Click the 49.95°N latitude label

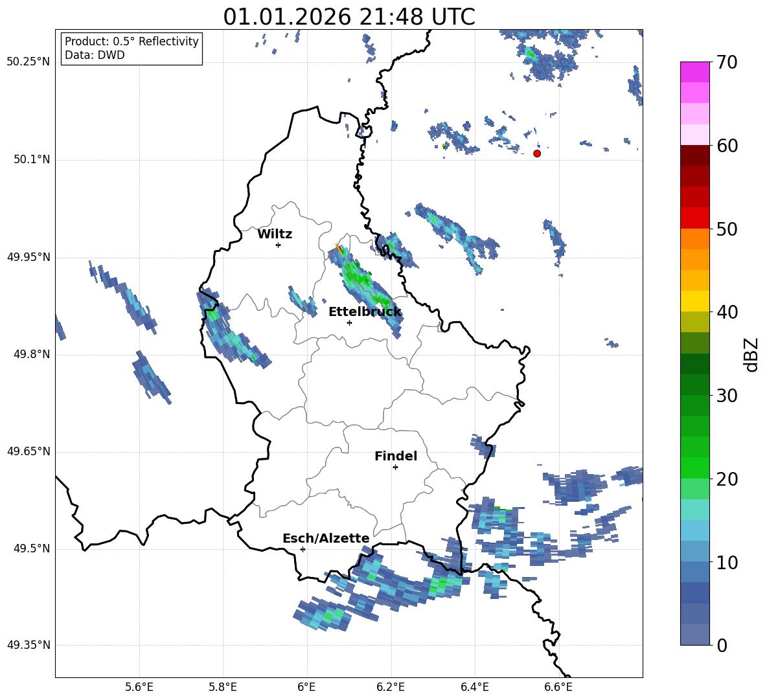click(x=29, y=256)
